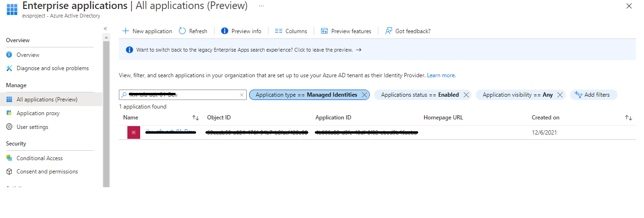Click the red IK application avatar
This screenshot has width=644, height=218.
pyautogui.click(x=134, y=133)
